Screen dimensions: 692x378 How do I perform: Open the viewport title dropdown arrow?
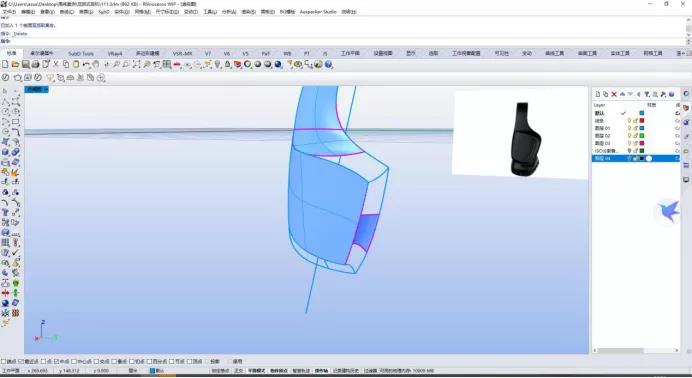(x=45, y=90)
